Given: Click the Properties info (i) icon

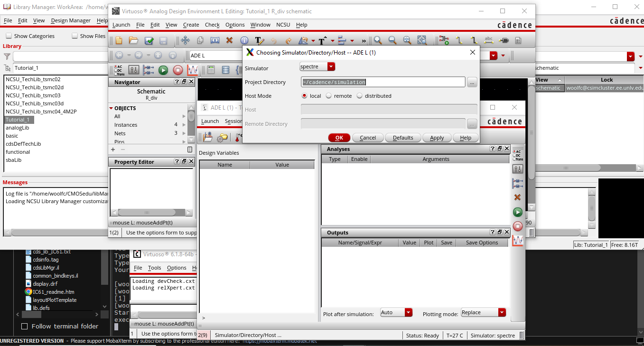Looking at the screenshot, I should [x=244, y=41].
